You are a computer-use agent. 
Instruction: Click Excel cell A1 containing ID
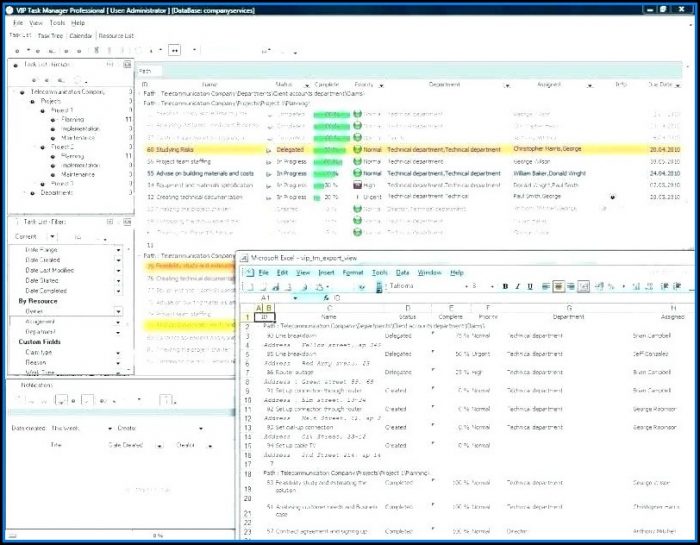(x=264, y=317)
